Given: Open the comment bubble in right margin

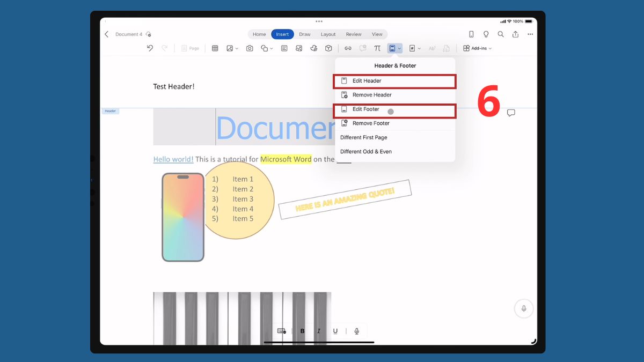Looking at the screenshot, I should pyautogui.click(x=511, y=113).
